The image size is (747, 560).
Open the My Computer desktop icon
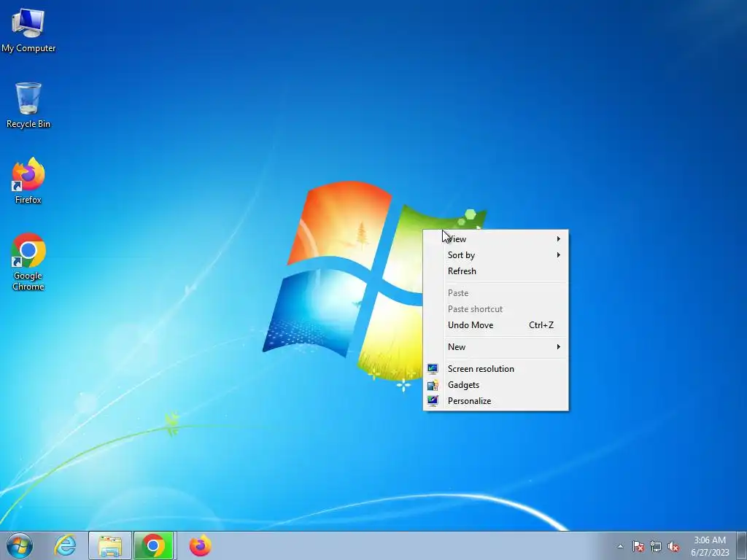coord(28,31)
